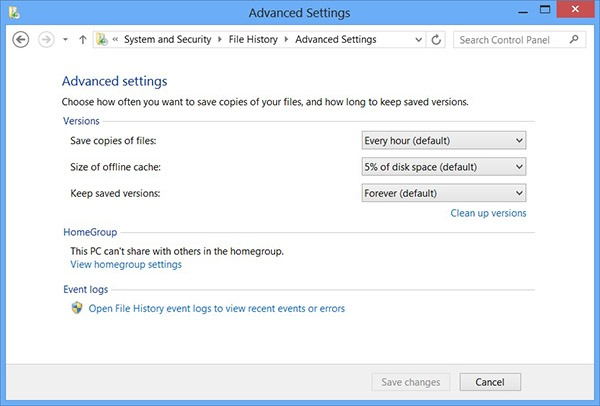Open recent locations dropdown arrow

pyautogui.click(x=65, y=40)
